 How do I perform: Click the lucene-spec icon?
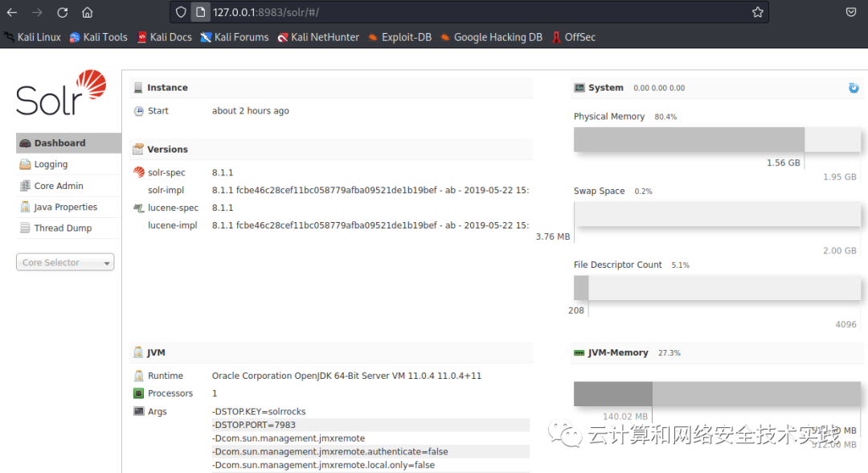pos(138,208)
